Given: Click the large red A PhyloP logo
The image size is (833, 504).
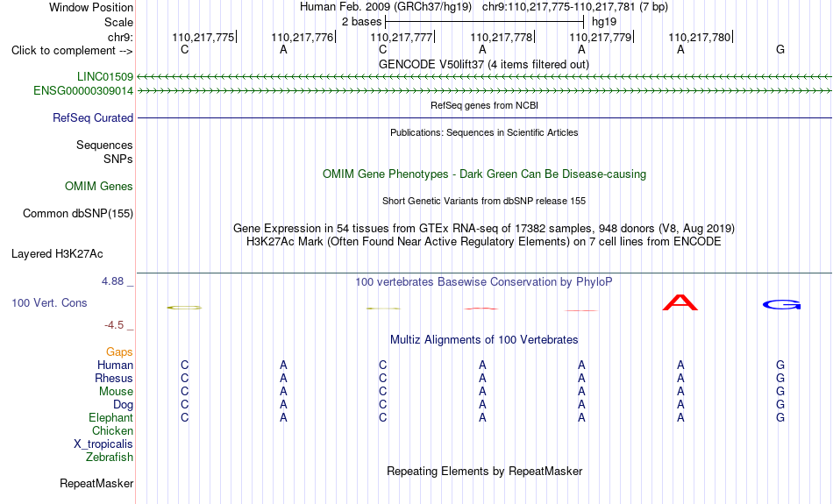Looking at the screenshot, I should pos(680,302).
